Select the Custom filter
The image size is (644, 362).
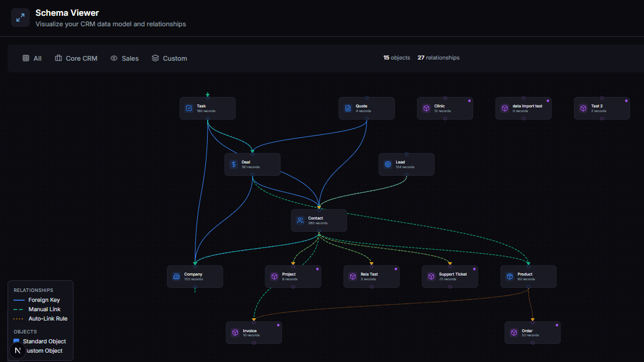[x=169, y=58]
